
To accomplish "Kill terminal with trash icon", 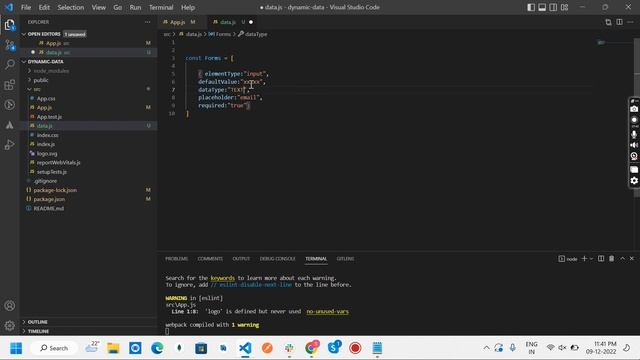I will point(611,259).
